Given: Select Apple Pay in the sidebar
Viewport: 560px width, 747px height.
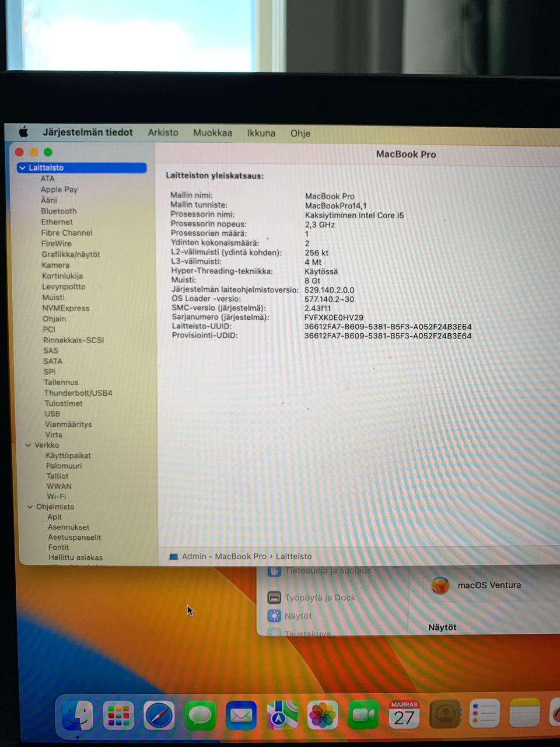Looking at the screenshot, I should coord(59,190).
